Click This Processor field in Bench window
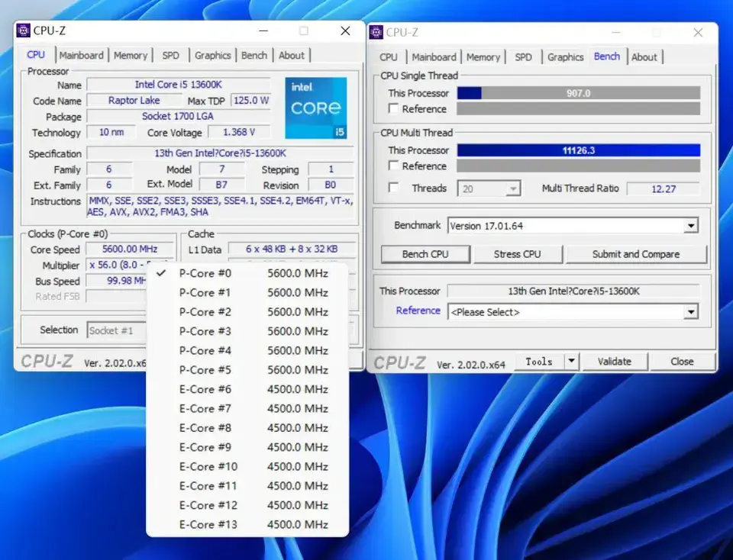The width and height of the screenshot is (733, 560). point(573,291)
